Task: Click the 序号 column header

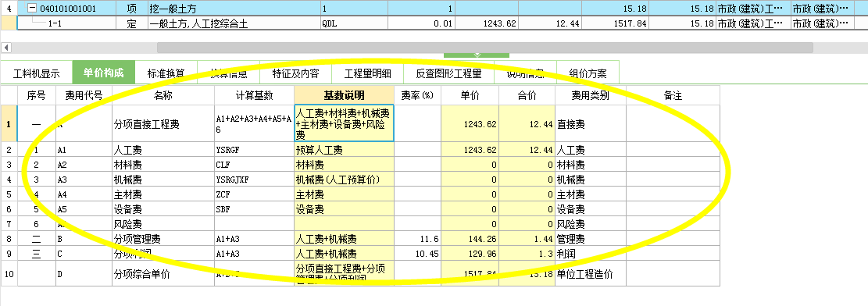Action: coord(37,96)
